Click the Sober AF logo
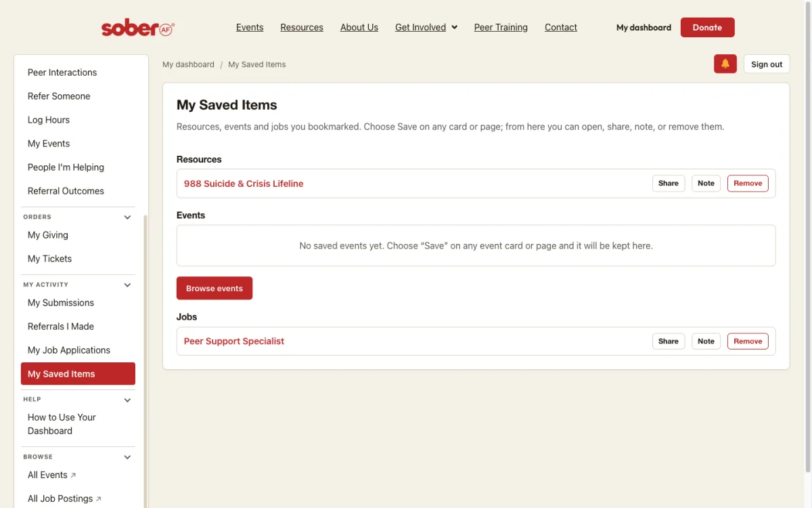The height and width of the screenshot is (508, 812). (x=138, y=28)
